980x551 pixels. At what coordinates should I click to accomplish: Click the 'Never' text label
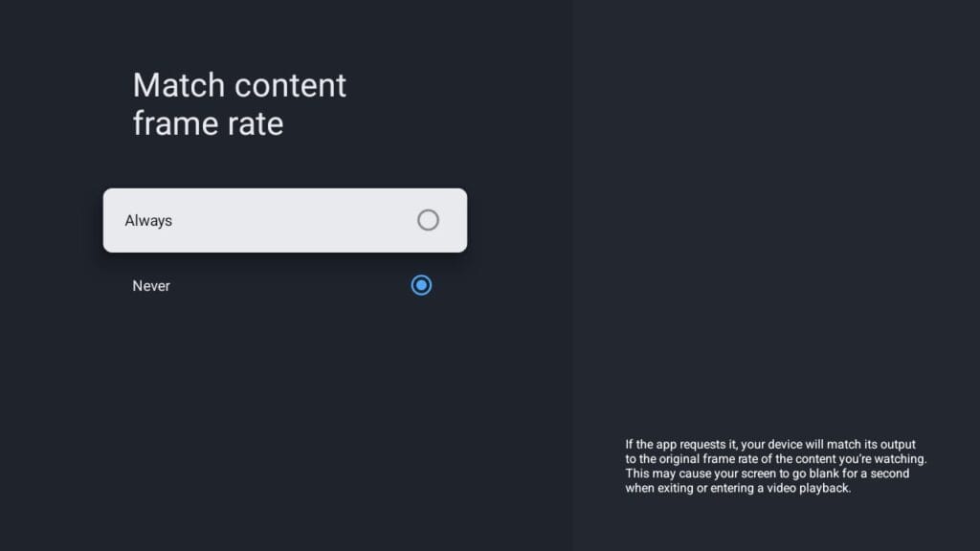151,285
